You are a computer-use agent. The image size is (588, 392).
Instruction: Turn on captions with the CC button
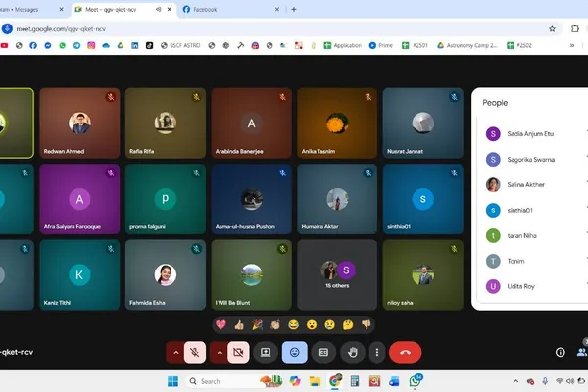point(323,352)
